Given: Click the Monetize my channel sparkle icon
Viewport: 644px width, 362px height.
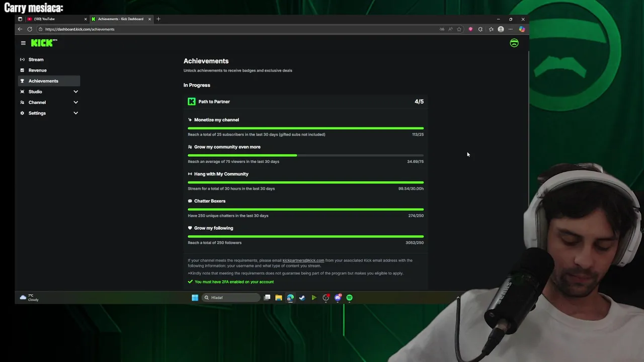Looking at the screenshot, I should coord(190,120).
